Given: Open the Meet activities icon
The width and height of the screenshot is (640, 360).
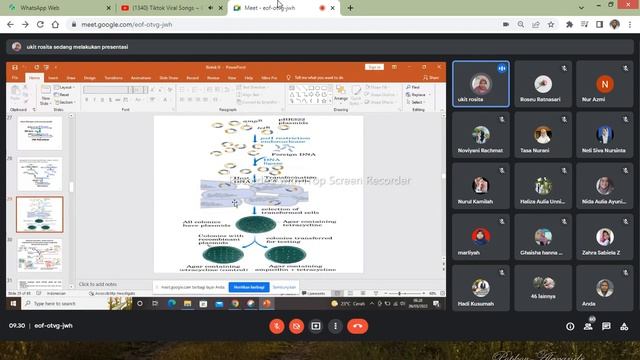Looking at the screenshot, I should pyautogui.click(x=624, y=326).
